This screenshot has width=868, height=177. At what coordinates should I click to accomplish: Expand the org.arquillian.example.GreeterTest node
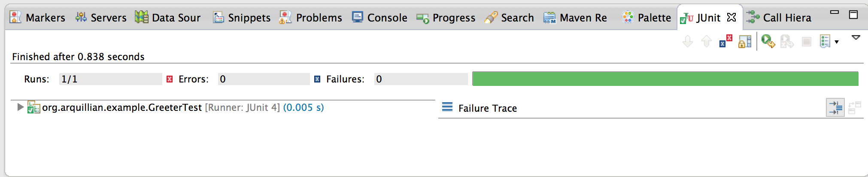pyautogui.click(x=20, y=107)
